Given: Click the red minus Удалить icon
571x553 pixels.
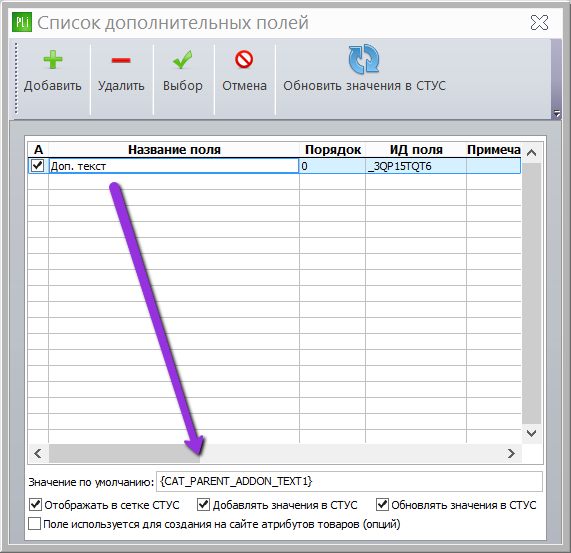Looking at the screenshot, I should (x=121, y=60).
